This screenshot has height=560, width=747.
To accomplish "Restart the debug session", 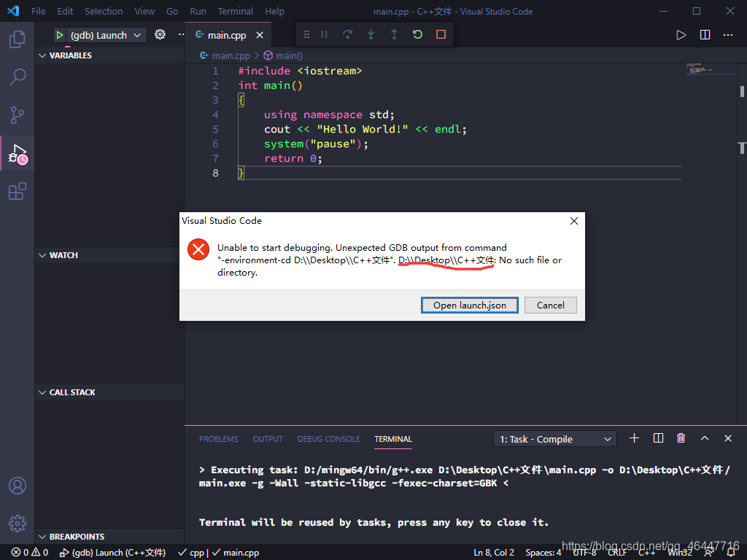I will [x=417, y=34].
